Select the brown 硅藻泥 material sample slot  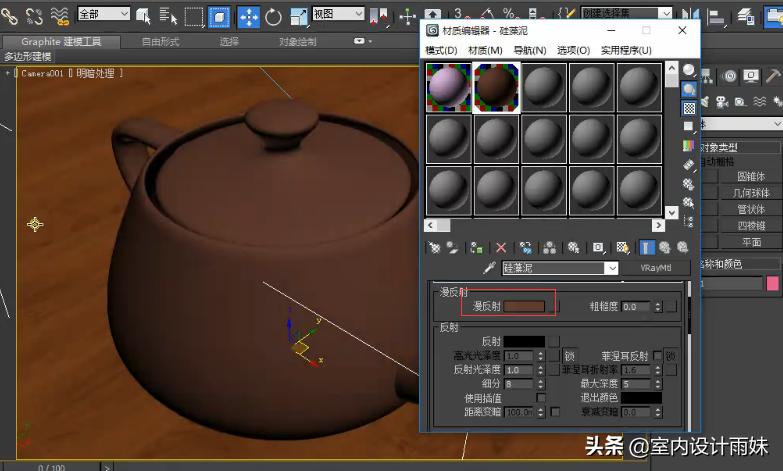[496, 87]
